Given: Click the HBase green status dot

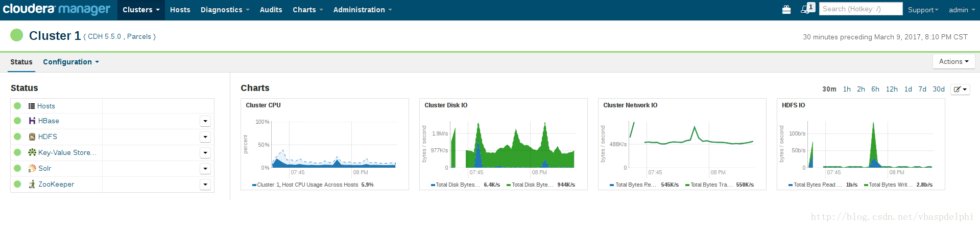Looking at the screenshot, I should pos(17,121).
